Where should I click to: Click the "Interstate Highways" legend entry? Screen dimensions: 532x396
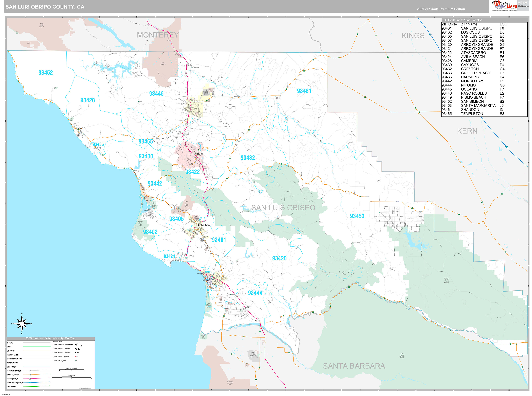click(28, 383)
